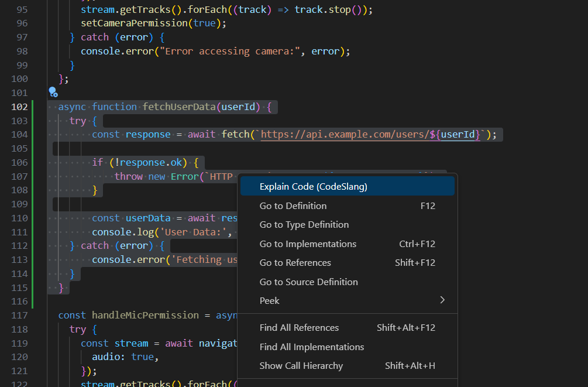Choose Go to Definition
588x387 pixels.
coord(348,206)
